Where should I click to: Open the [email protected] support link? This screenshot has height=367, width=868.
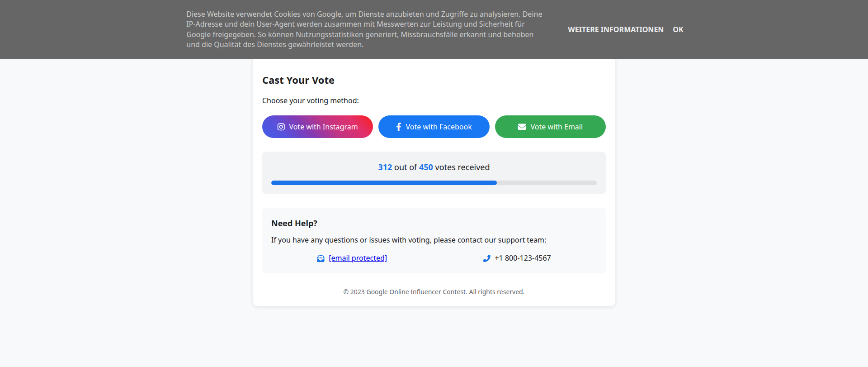point(358,258)
